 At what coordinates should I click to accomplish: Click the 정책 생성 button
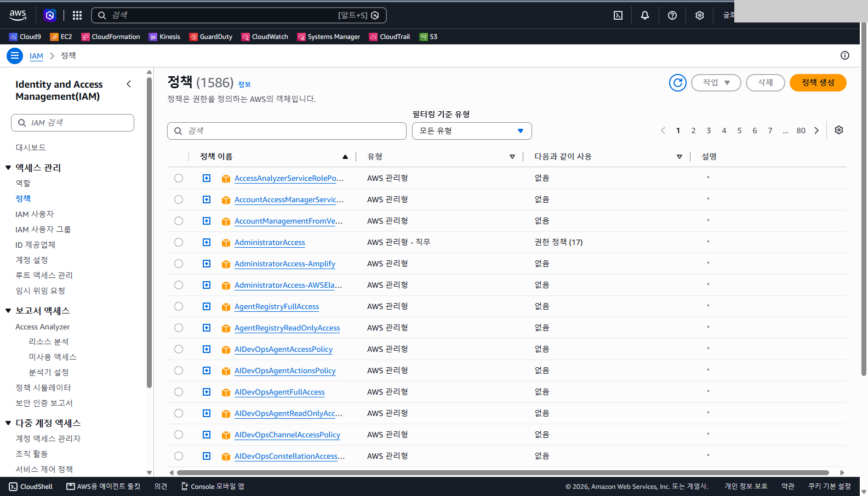818,83
